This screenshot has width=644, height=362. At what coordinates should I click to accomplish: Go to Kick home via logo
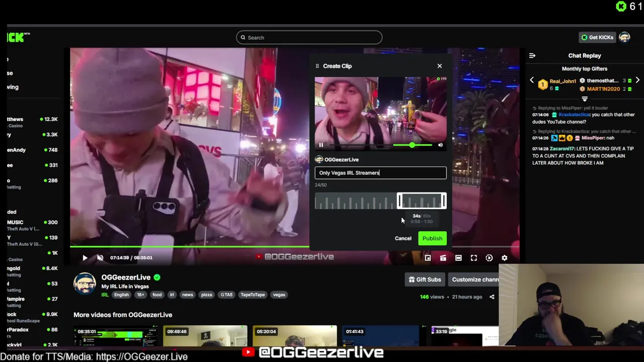18,37
